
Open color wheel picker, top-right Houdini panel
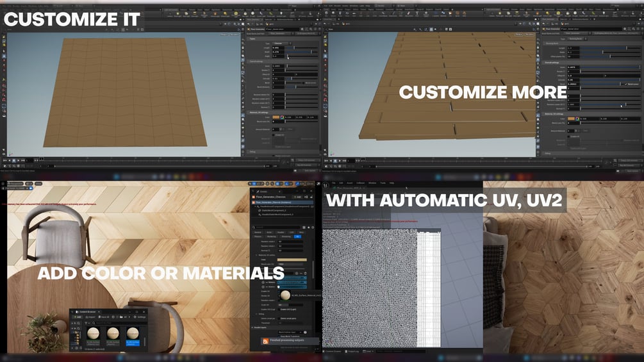coord(577,119)
